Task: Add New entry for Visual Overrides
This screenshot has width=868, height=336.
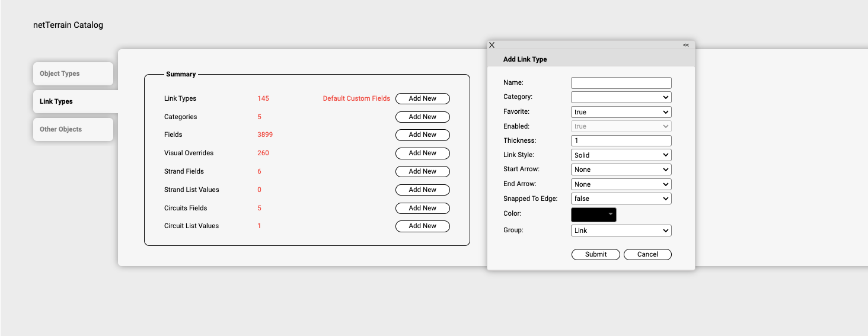Action: pos(422,153)
